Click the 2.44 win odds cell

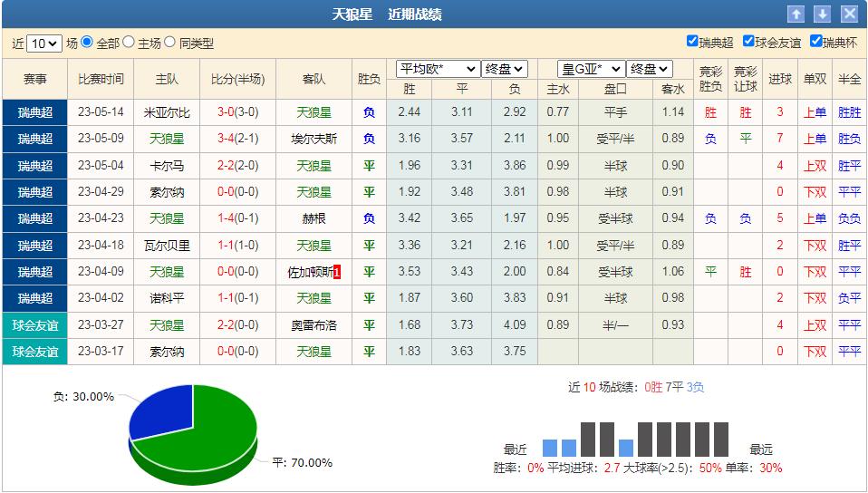pos(410,111)
